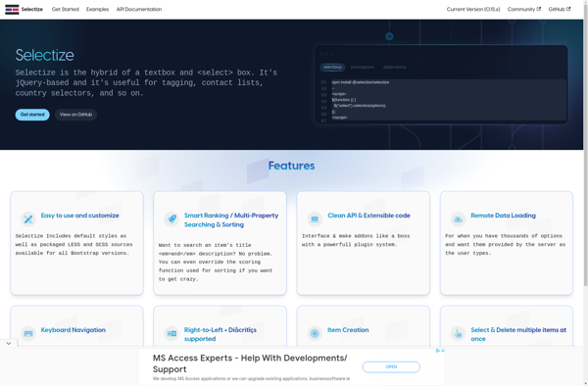Screen dimensions: 588x386
Task: Click the Keyboard Navigation keyboard icon
Action: point(28,333)
